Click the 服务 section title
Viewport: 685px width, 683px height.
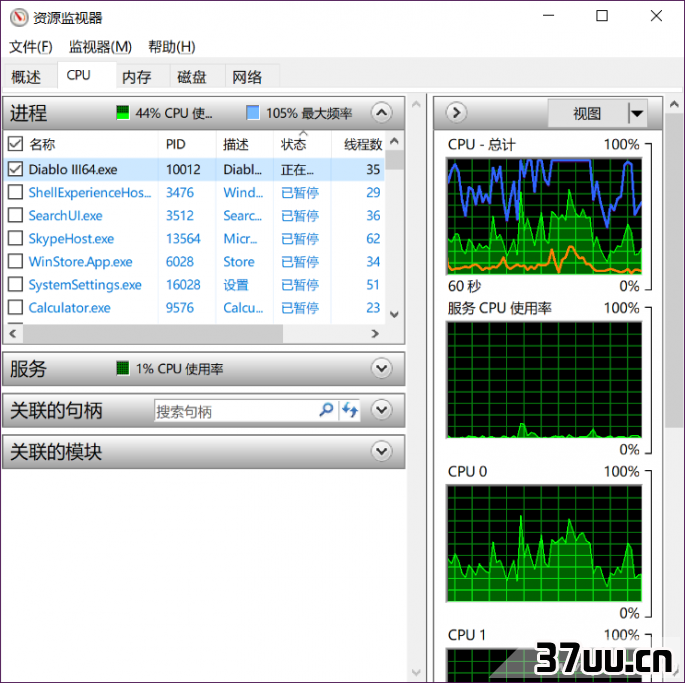(28, 368)
